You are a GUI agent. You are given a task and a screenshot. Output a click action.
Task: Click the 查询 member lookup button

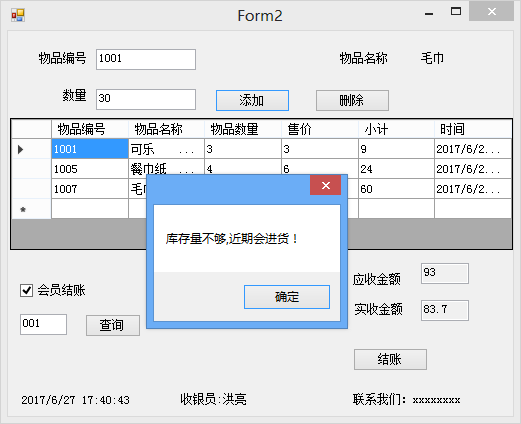click(113, 325)
